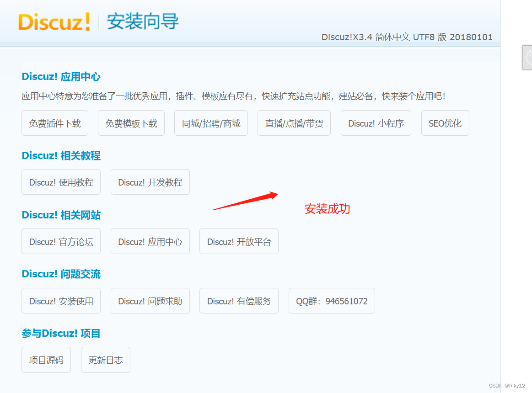Click the Discuz! 问题交流 heading
Viewport: 532px width, 393px height.
tap(61, 274)
